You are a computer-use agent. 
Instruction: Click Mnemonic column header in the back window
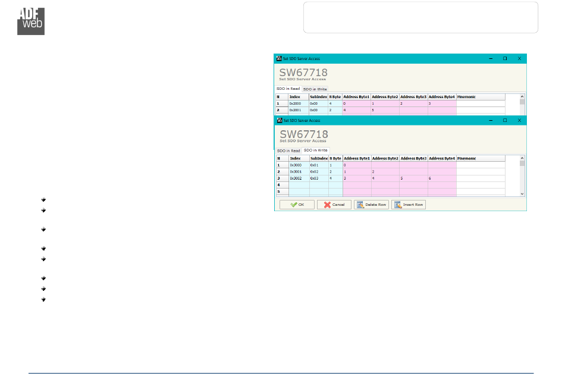481,97
